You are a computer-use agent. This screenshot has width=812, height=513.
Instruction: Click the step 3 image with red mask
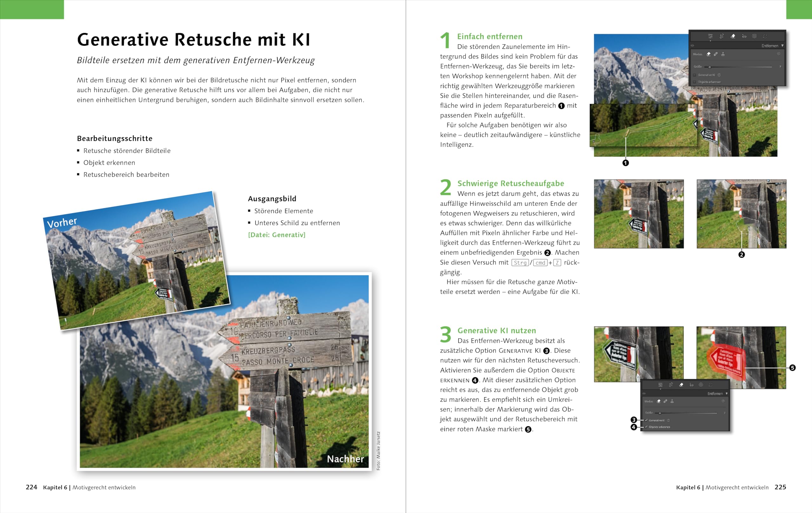coord(741,358)
